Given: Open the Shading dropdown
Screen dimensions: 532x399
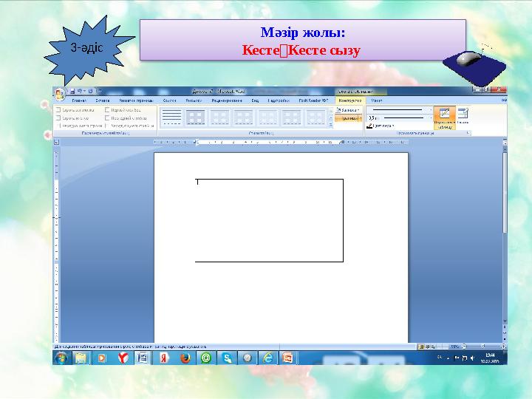Looking at the screenshot, I should 349,110.
